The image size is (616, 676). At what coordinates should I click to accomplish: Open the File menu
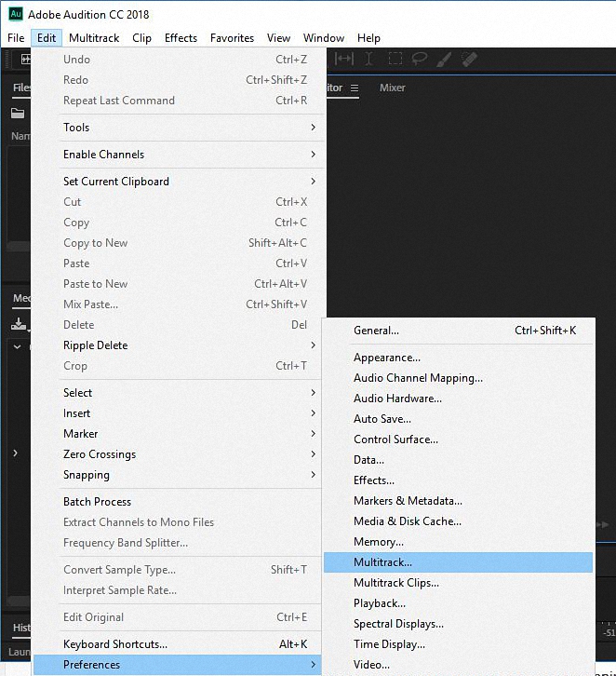click(16, 38)
